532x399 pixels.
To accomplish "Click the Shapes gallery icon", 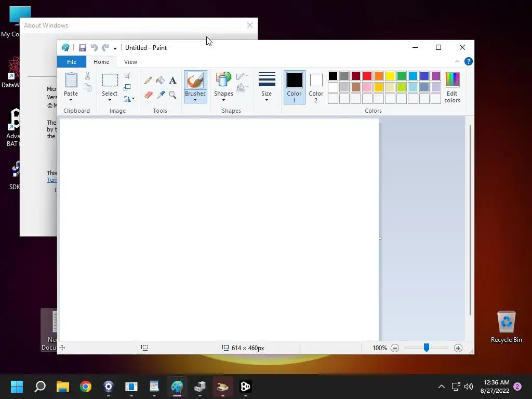I will (223, 81).
